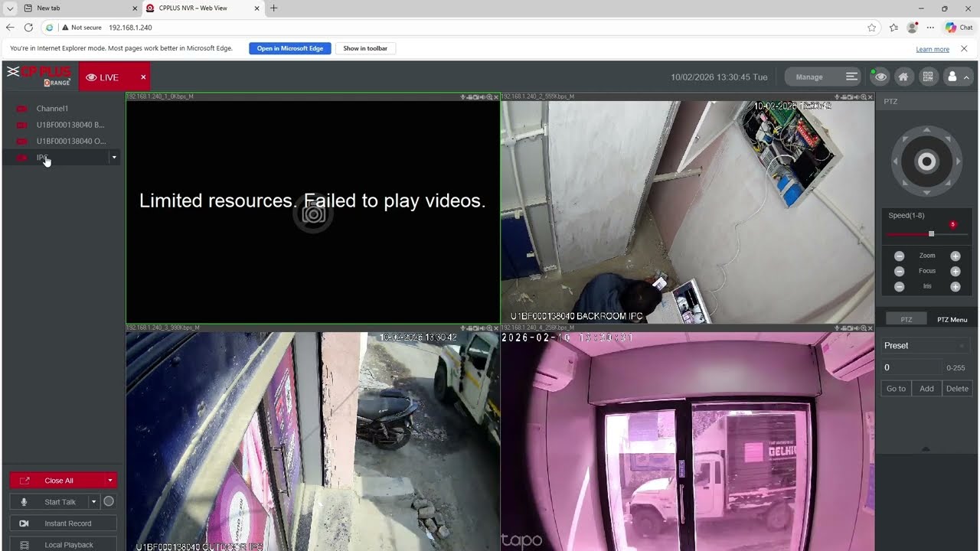
Task: Zoom out with the PTZ Zoom minus
Action: click(x=900, y=256)
